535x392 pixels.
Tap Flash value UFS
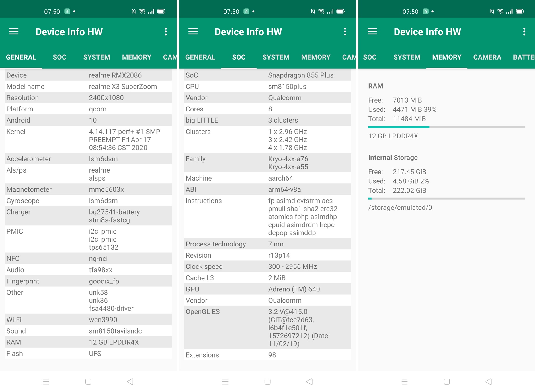[x=95, y=354]
